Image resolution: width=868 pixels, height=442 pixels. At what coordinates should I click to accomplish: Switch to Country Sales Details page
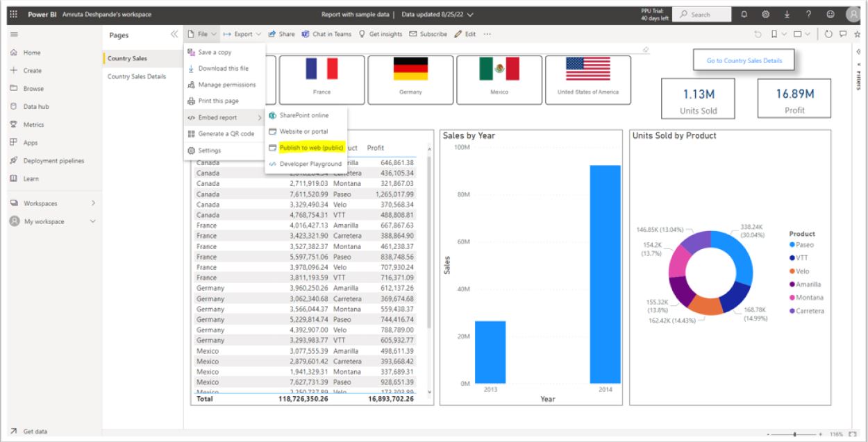click(142, 76)
